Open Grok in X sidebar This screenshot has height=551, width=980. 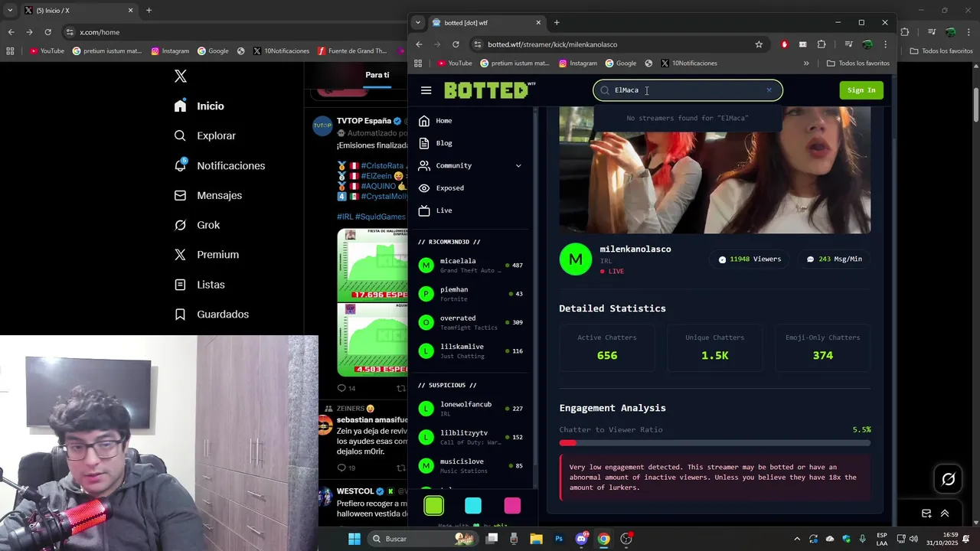pyautogui.click(x=198, y=225)
